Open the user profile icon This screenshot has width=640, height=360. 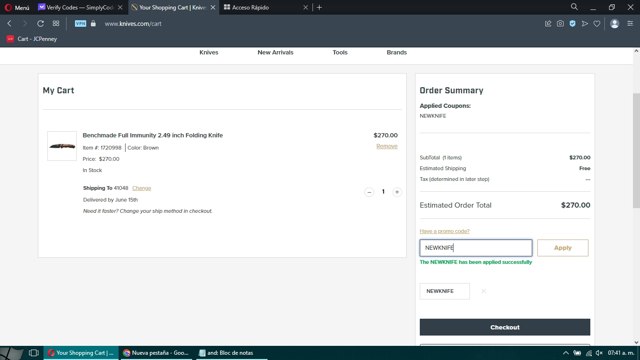(x=614, y=24)
